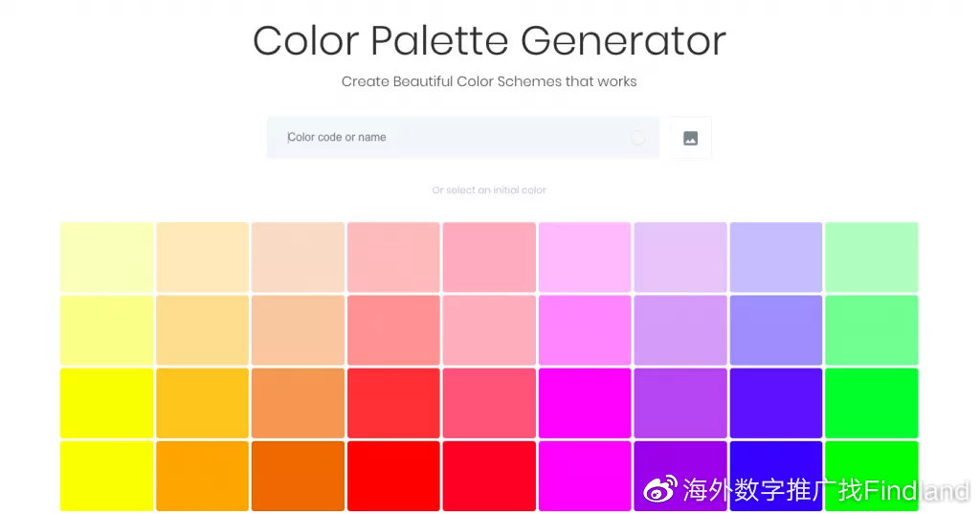This screenshot has width=980, height=514.
Task: Choose the orange swatch in bottom row
Action: pyautogui.click(x=203, y=476)
